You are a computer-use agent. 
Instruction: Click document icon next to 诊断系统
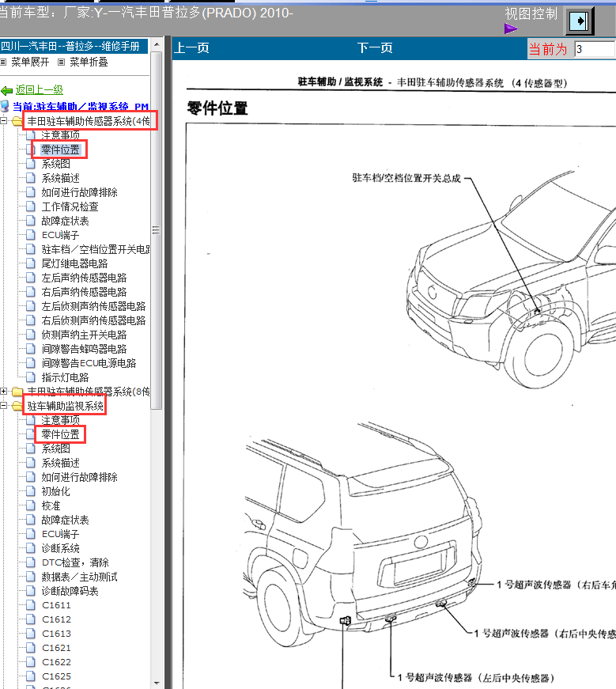pos(30,548)
